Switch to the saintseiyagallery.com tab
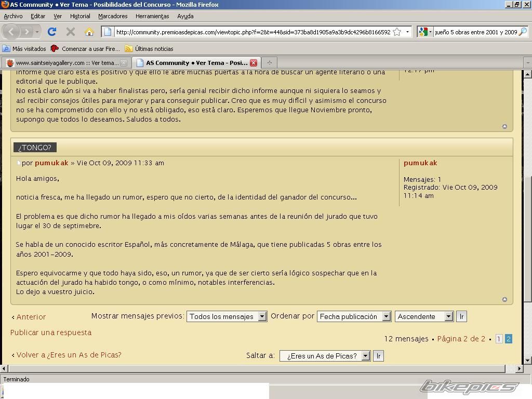532x399 pixels. click(x=64, y=63)
